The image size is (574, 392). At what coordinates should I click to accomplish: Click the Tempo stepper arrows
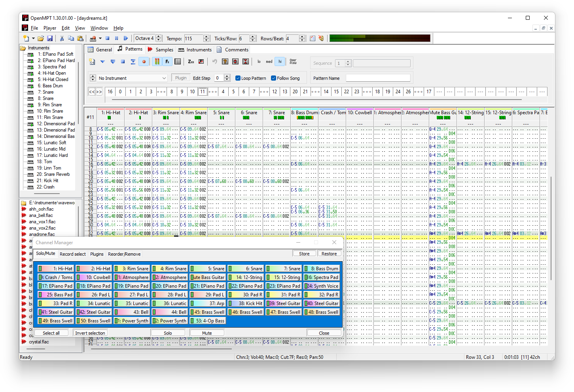point(206,38)
